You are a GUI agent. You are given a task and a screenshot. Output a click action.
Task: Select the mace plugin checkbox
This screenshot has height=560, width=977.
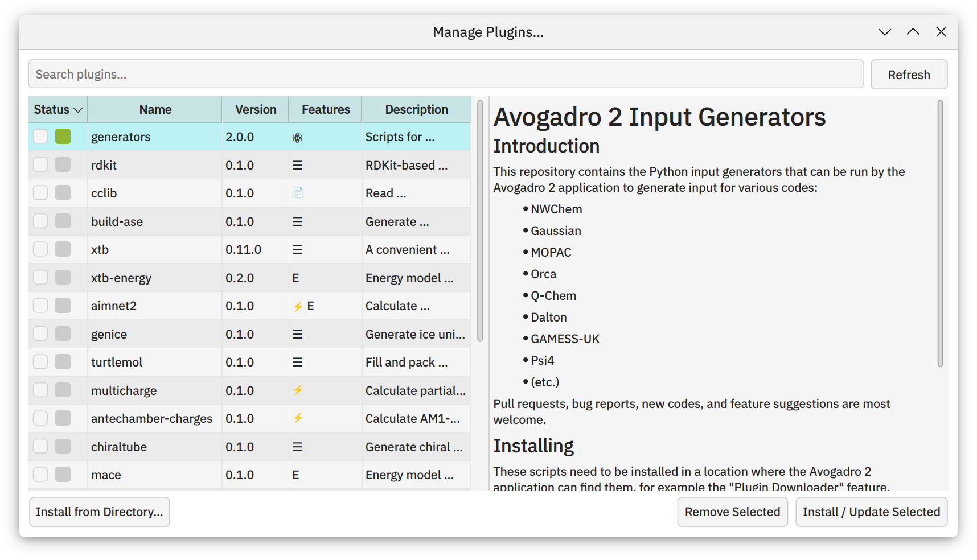tap(40, 475)
